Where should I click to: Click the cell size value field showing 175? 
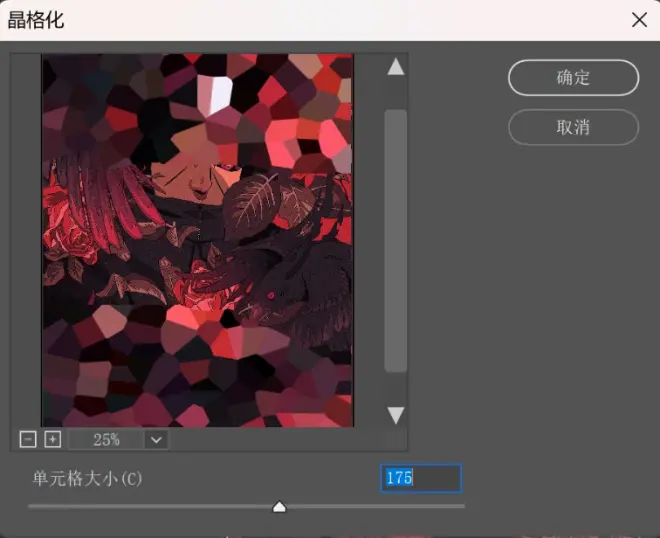pos(420,478)
